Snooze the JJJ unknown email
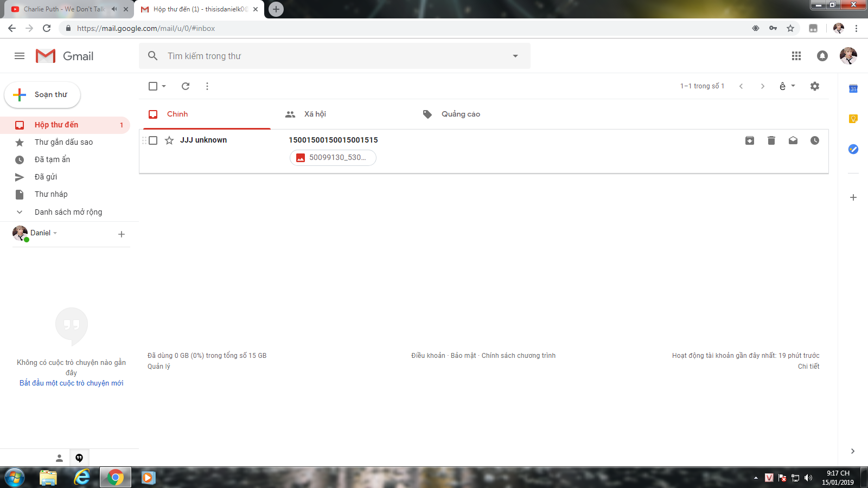868x488 pixels. point(815,140)
